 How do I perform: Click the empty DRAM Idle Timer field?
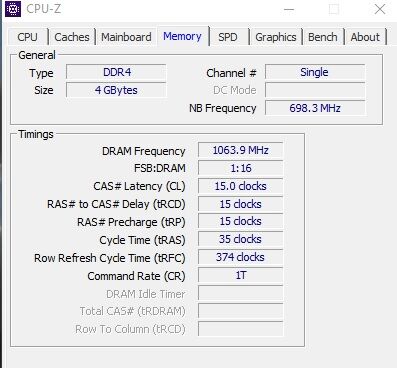coord(240,293)
